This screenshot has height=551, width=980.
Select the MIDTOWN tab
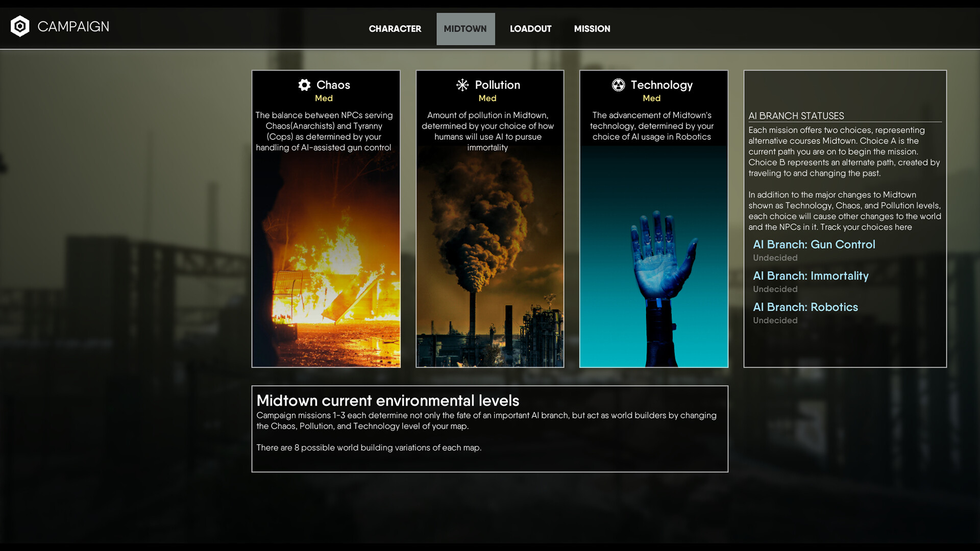(465, 29)
